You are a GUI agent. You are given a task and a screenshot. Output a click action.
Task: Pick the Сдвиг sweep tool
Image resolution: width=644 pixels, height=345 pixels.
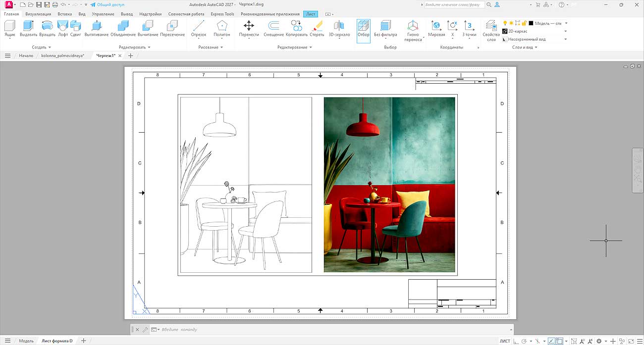pos(76,29)
